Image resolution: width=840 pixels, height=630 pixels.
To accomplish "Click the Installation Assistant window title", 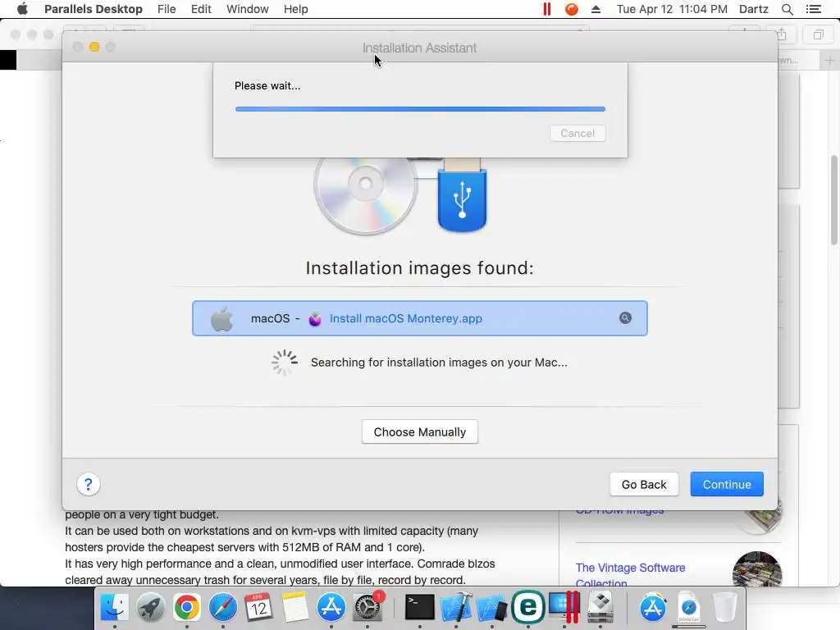I will (x=419, y=48).
